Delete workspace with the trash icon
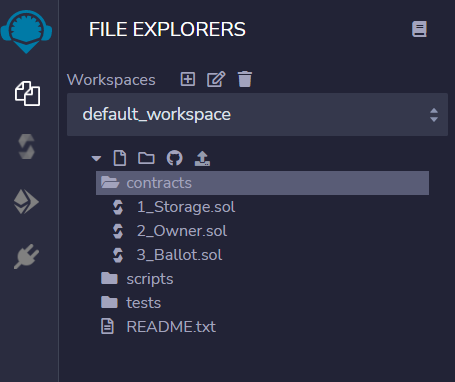 (245, 79)
